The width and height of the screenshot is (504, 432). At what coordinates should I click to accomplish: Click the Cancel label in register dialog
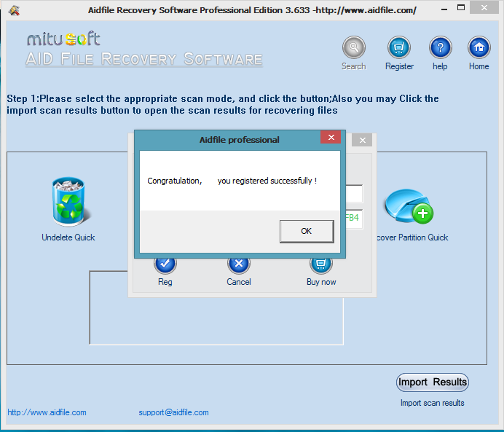coord(238,282)
